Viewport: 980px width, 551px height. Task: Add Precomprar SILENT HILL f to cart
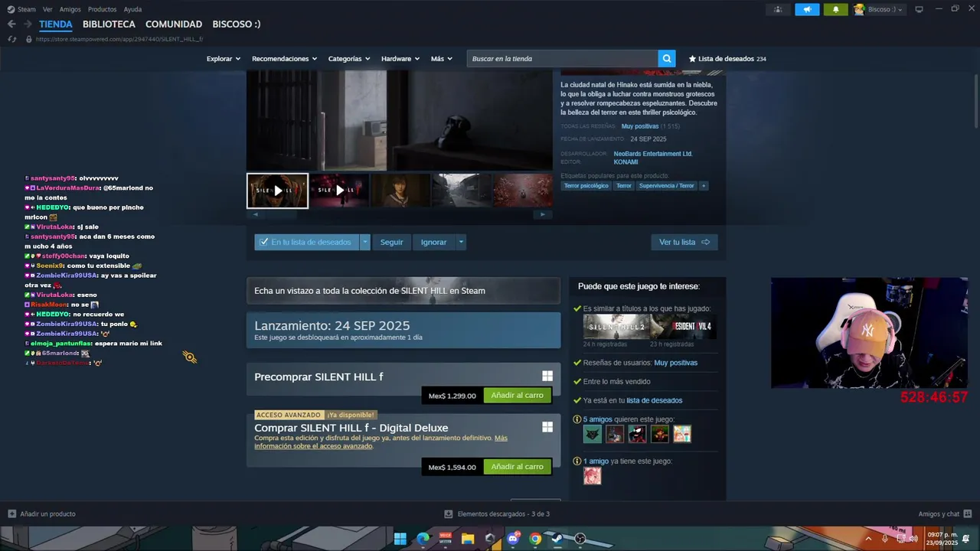518,396
